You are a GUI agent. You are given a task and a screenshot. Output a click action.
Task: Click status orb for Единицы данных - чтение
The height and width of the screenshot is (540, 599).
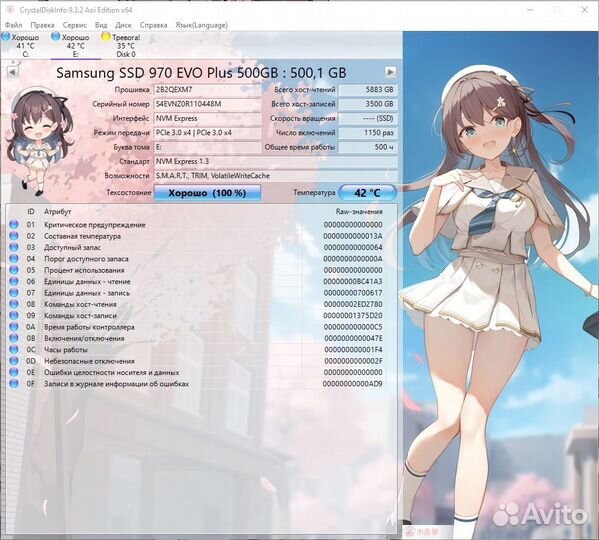14,281
